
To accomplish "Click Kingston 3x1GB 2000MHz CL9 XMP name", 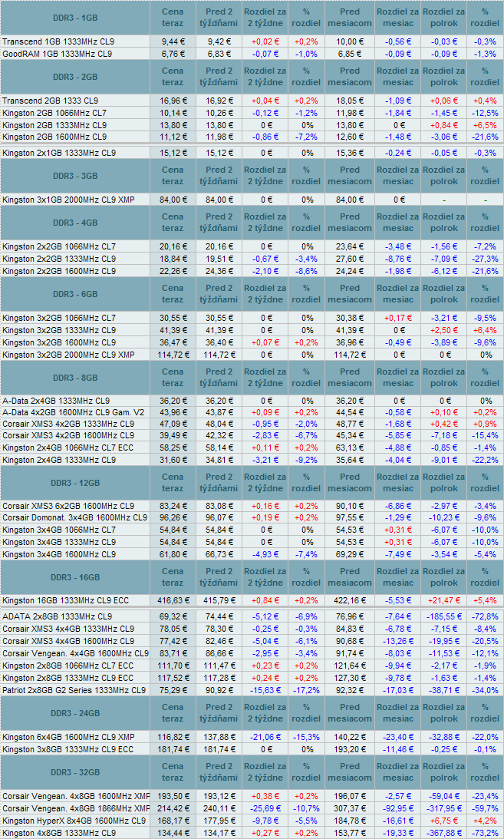I will tap(68, 200).
